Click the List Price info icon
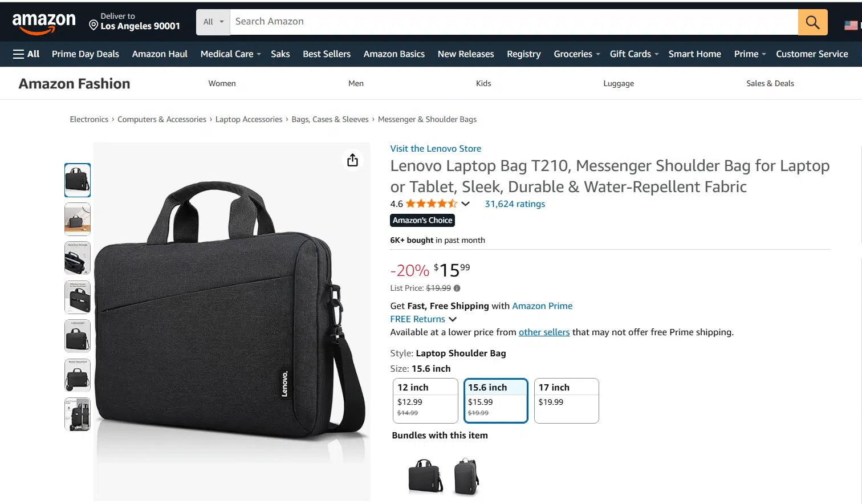This screenshot has width=862, height=504. pos(457,288)
